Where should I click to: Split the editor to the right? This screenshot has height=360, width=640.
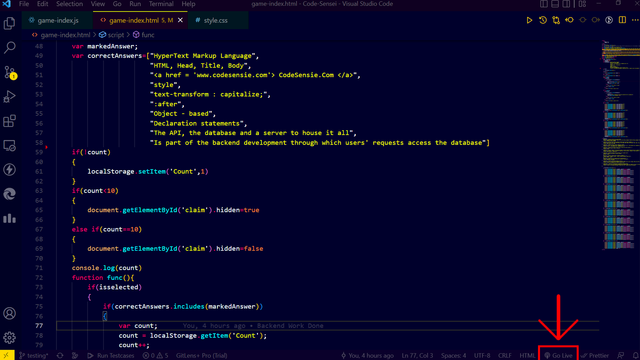622,20
